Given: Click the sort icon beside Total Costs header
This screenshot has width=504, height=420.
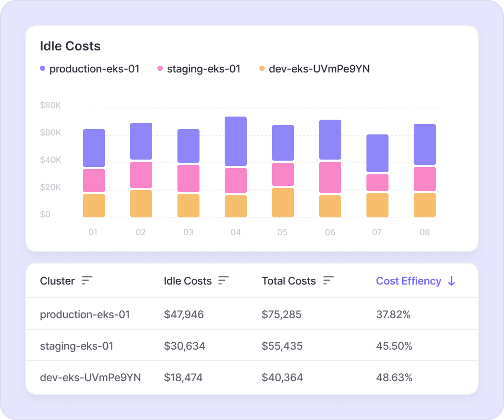Looking at the screenshot, I should coord(329,281).
